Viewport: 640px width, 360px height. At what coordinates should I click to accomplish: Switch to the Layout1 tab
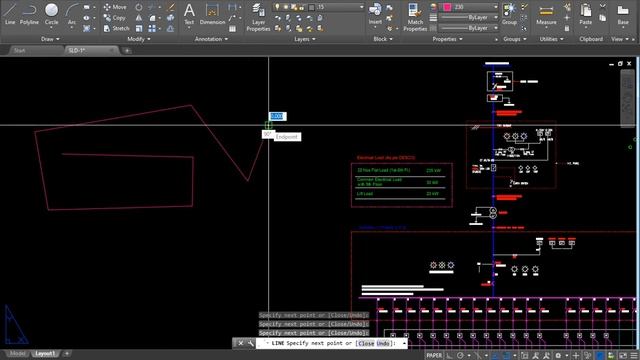point(44,353)
